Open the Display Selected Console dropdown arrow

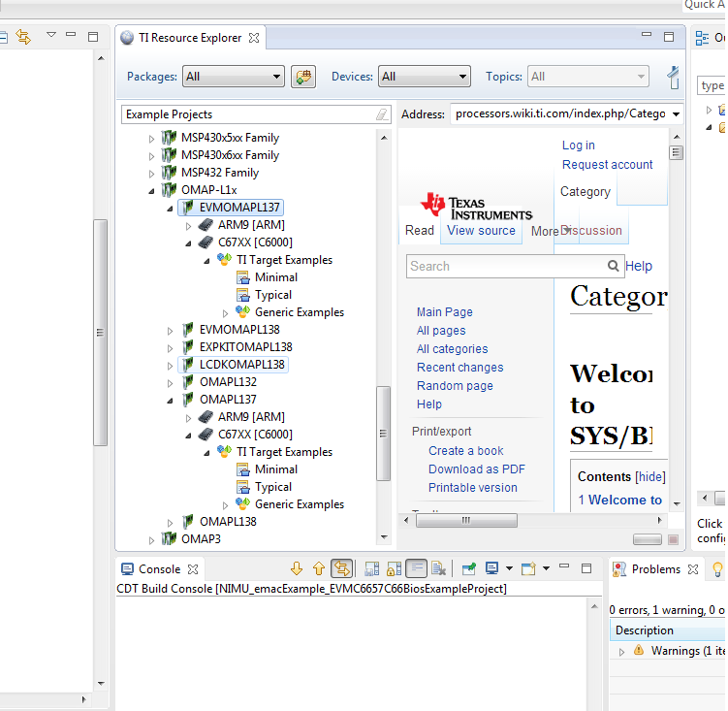tap(509, 568)
